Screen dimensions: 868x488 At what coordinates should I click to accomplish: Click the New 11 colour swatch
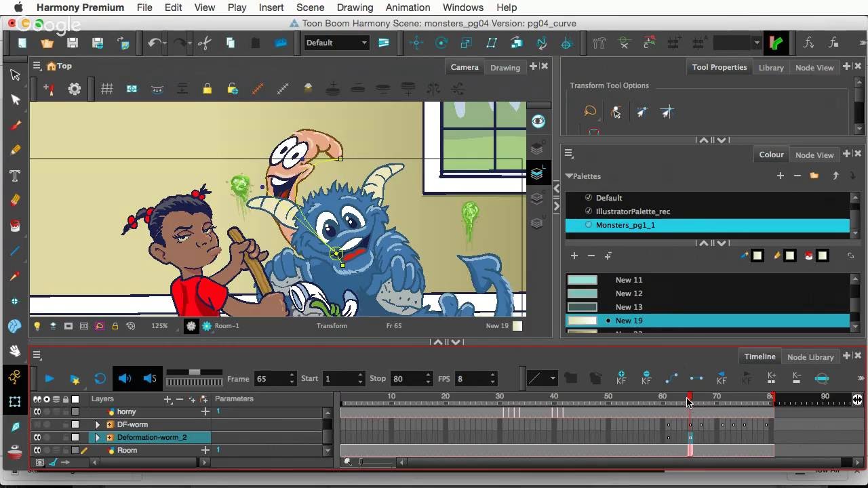(x=583, y=280)
